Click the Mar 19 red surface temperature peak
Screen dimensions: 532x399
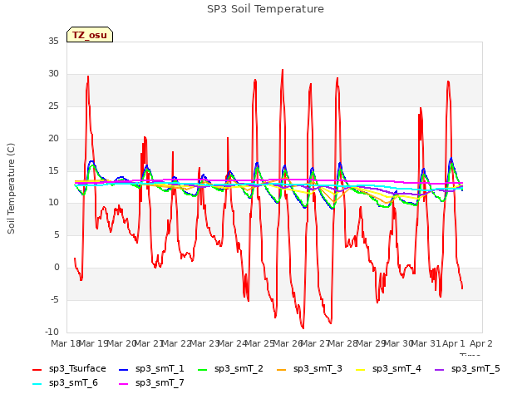[88, 76]
